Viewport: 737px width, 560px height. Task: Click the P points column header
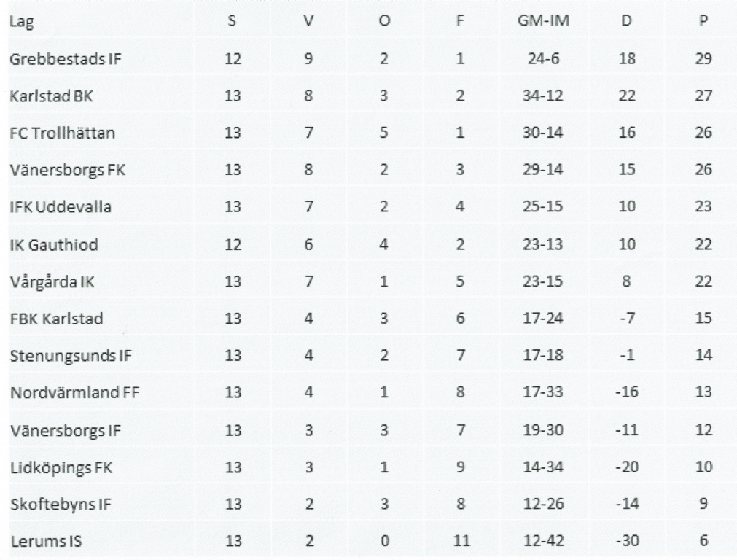tap(703, 20)
